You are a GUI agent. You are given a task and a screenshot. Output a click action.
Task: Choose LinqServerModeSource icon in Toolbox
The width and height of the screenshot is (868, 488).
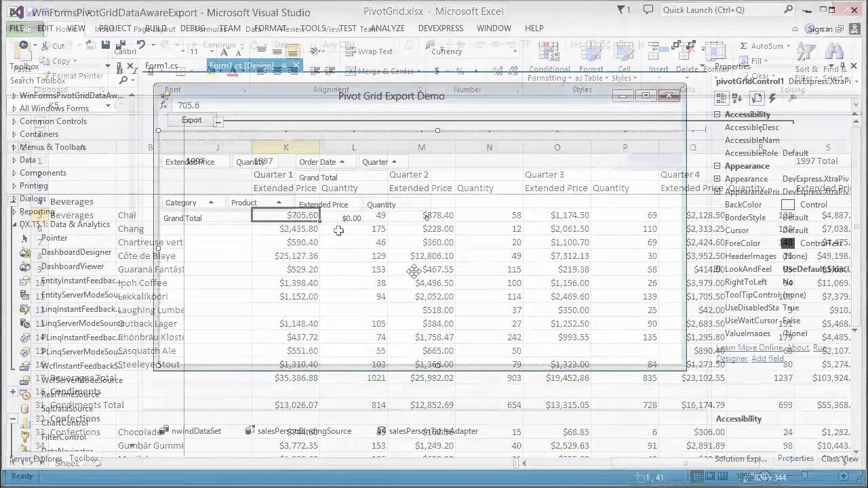[x=25, y=324]
